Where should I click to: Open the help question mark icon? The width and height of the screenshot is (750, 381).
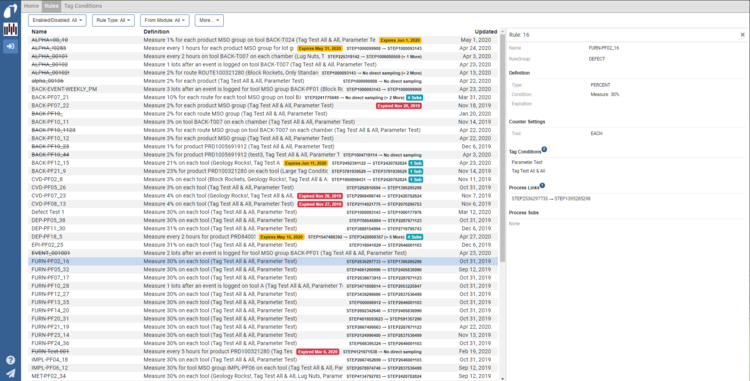pyautogui.click(x=10, y=360)
